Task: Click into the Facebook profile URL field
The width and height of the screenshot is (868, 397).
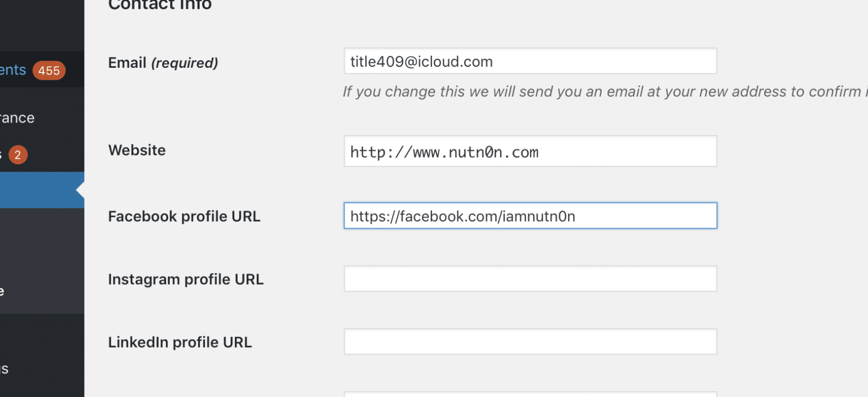Action: click(530, 216)
